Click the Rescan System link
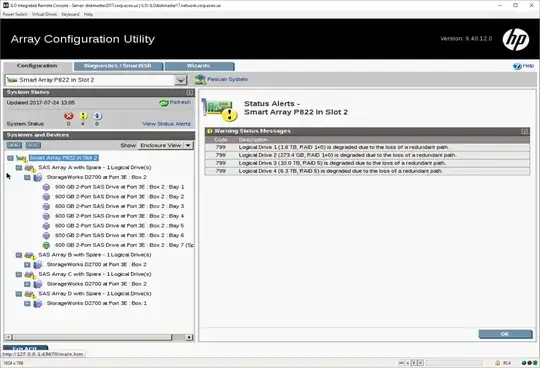Screen dimensions: 540x368 [227, 80]
